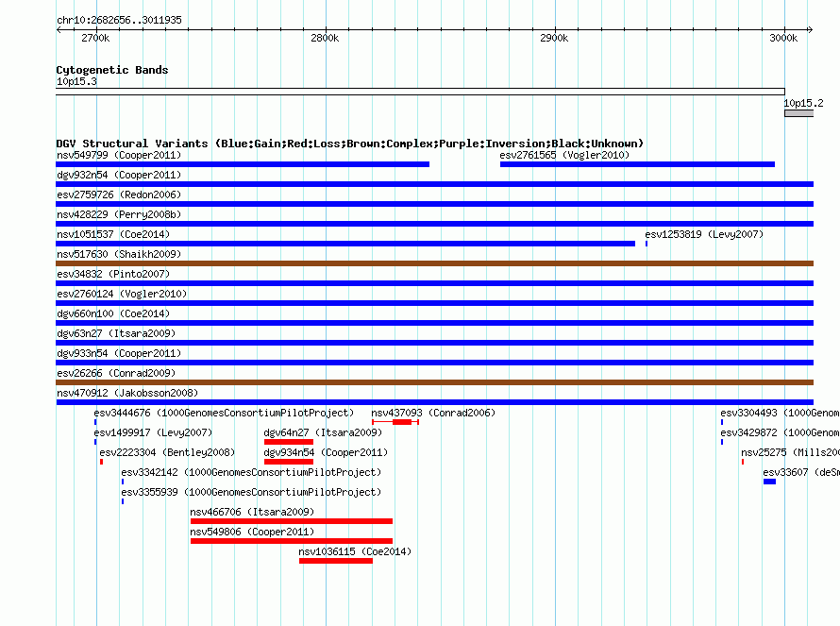Click the esv2761565 (Vogler2010) variant label

564,155
